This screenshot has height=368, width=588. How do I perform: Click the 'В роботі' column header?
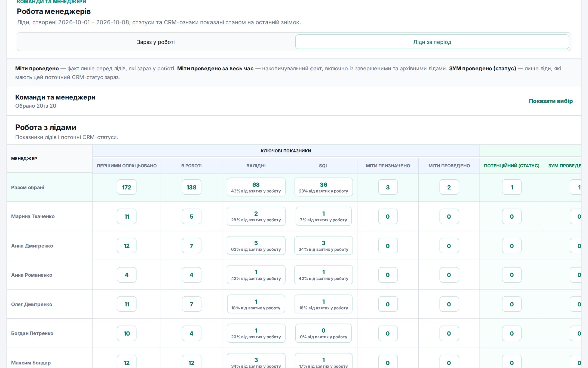(191, 166)
